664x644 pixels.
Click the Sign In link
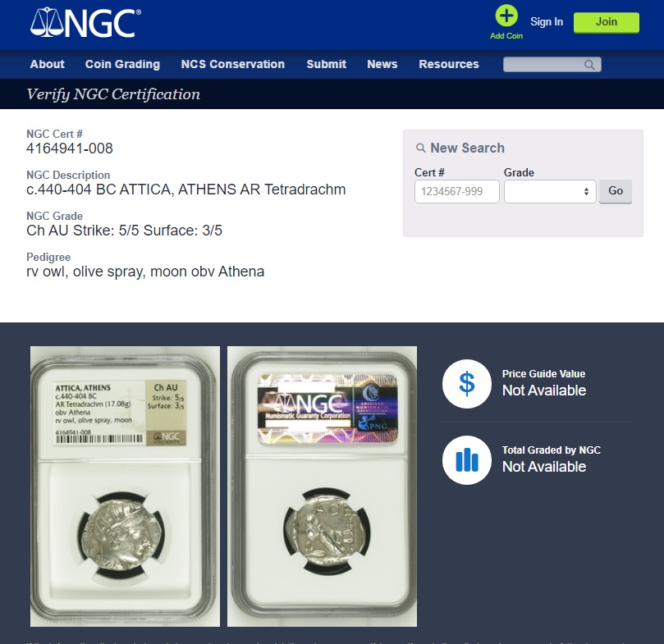tap(547, 21)
